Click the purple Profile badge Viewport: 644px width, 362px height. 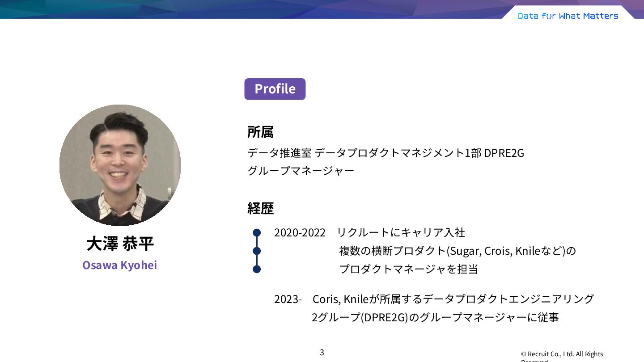point(275,89)
